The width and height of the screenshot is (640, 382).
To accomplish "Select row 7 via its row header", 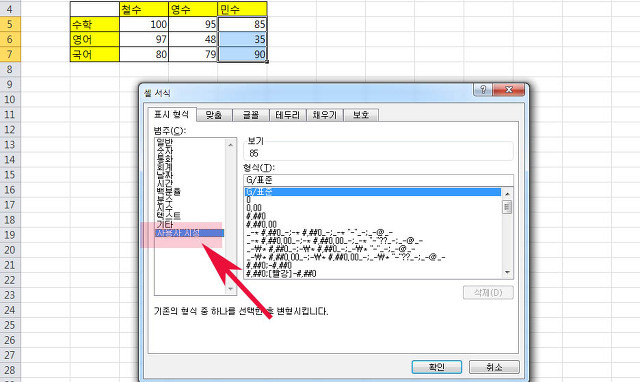I will click(x=10, y=54).
